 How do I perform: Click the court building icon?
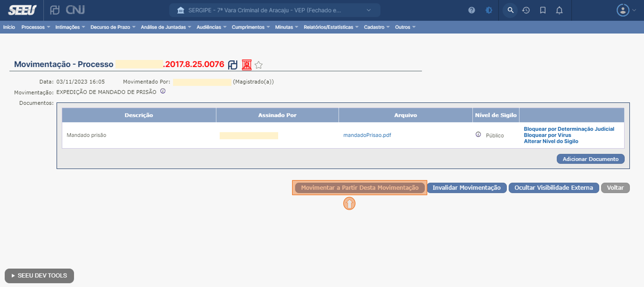coord(181,10)
